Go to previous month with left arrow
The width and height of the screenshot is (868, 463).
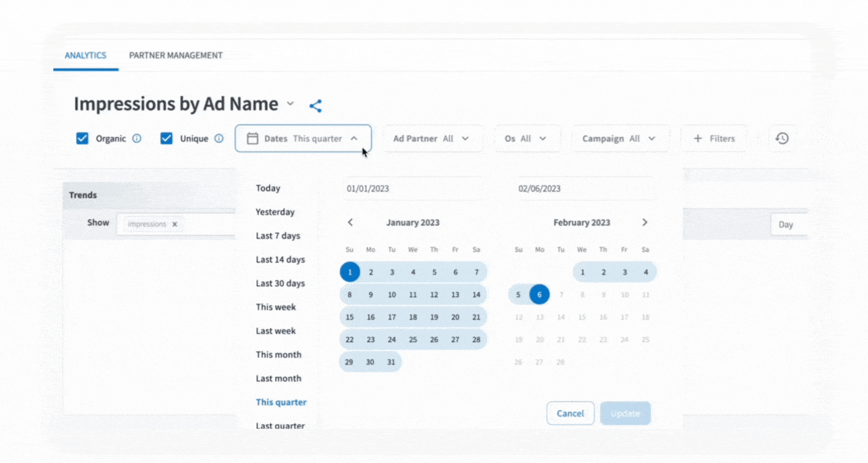(350, 222)
